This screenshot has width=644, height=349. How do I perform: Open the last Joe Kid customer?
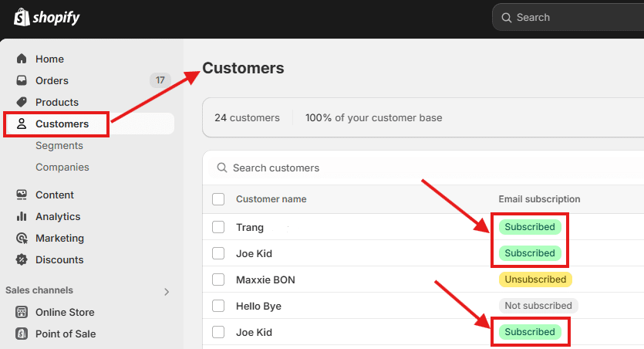tap(254, 333)
